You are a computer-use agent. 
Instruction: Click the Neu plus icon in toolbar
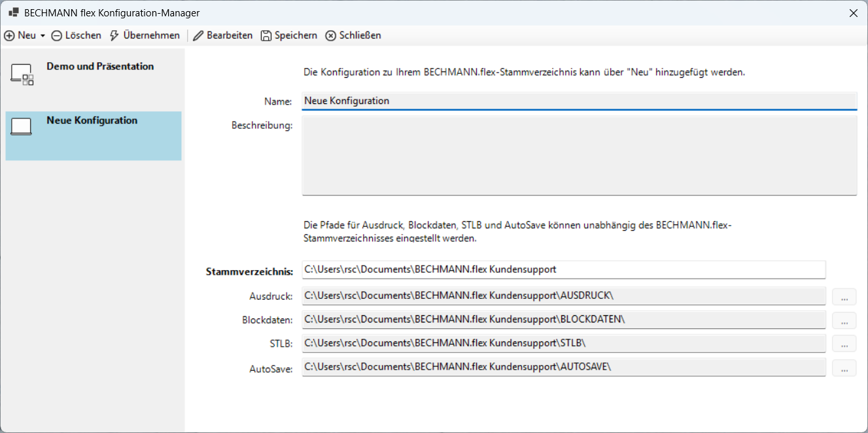(10, 35)
